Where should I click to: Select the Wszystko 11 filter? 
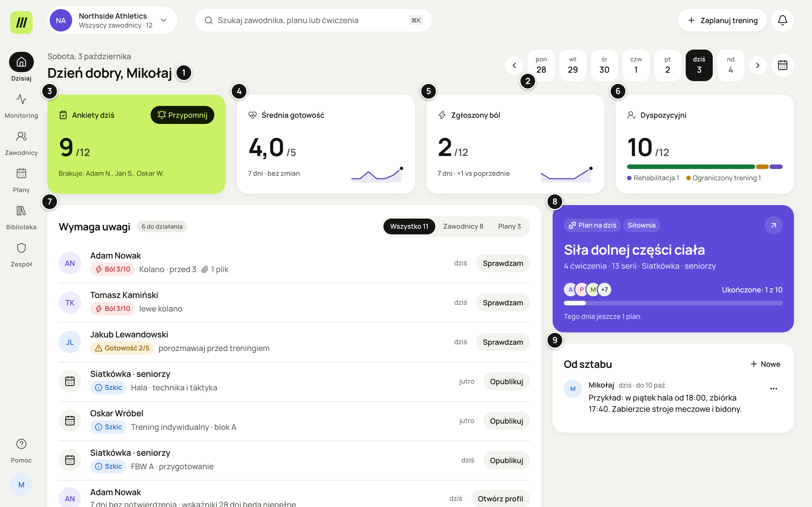(409, 226)
